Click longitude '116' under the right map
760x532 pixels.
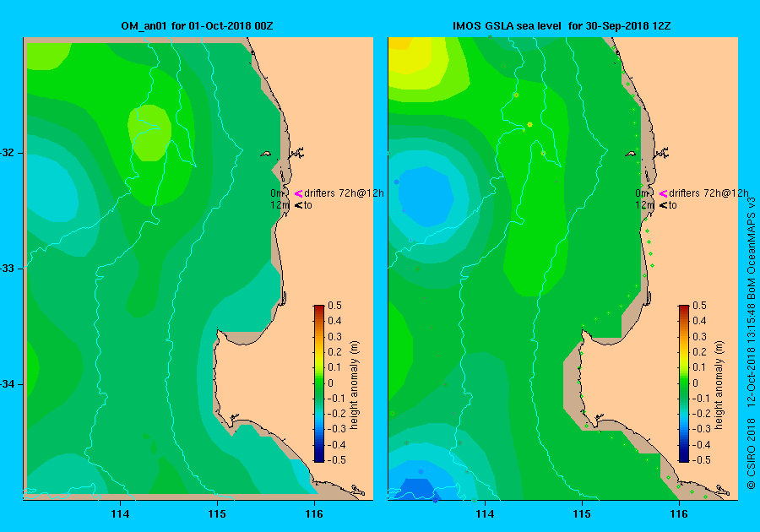679,514
